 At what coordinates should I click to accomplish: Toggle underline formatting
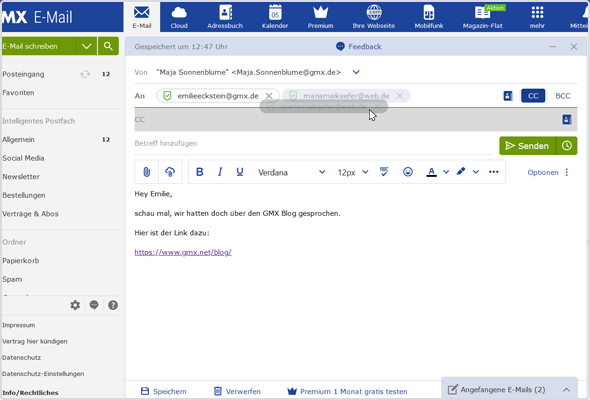[240, 172]
